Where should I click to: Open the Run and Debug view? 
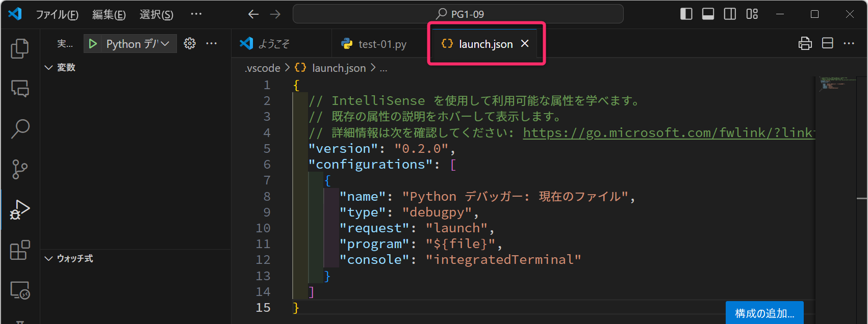pyautogui.click(x=20, y=209)
